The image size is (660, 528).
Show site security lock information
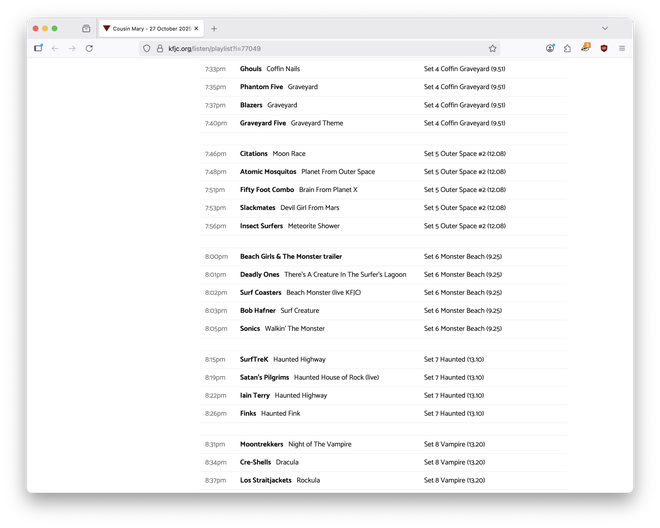click(x=159, y=48)
